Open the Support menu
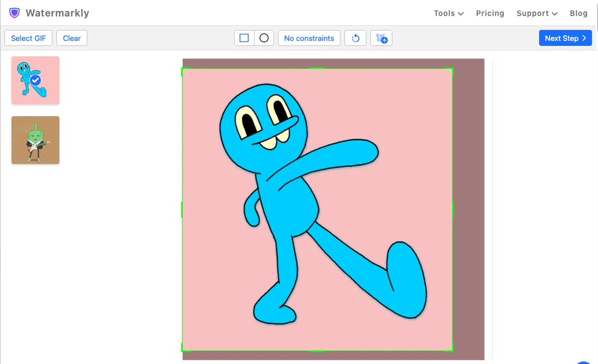 click(536, 14)
